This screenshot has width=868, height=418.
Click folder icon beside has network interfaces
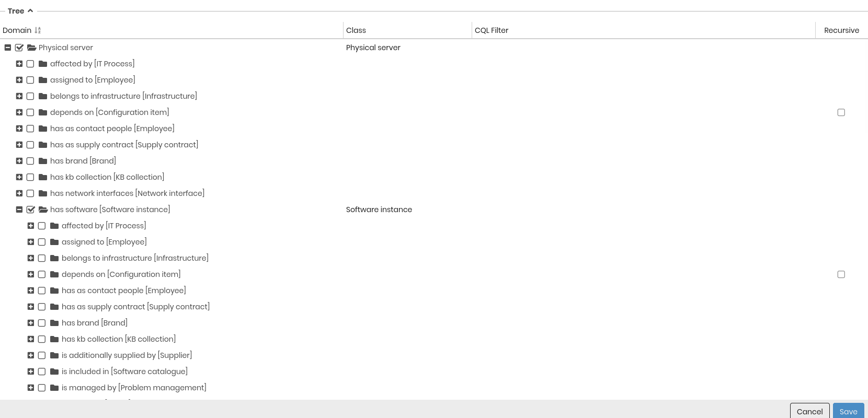pos(43,193)
